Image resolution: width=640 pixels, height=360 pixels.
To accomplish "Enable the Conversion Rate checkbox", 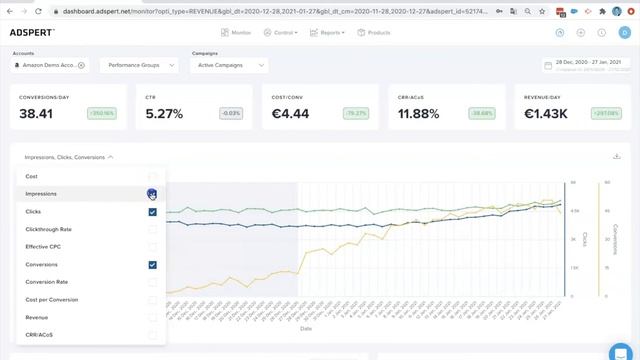I will pos(152,282).
